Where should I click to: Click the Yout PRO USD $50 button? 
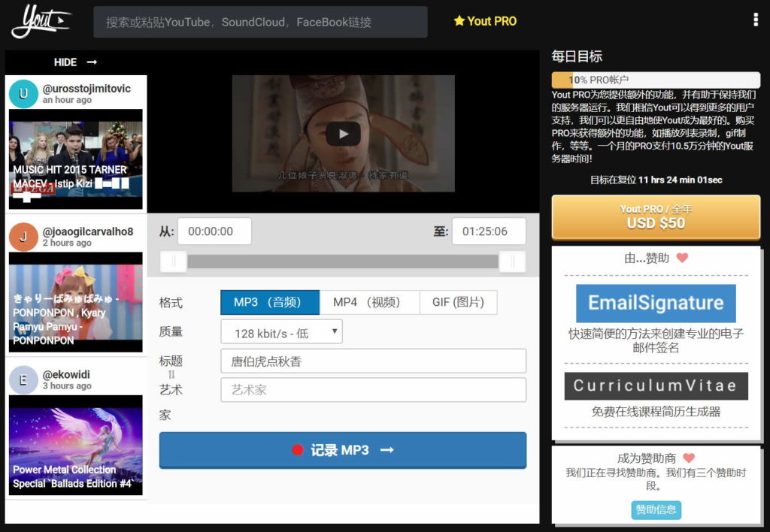(x=656, y=216)
